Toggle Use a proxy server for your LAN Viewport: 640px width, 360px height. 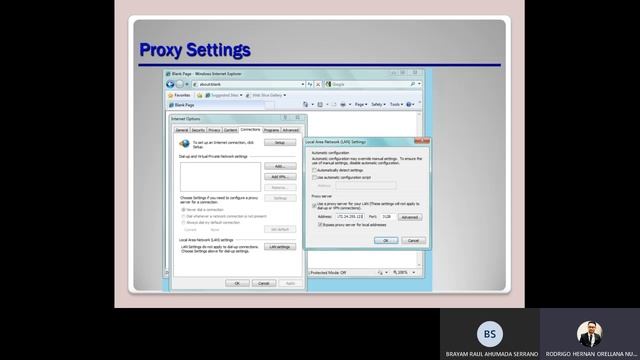pyautogui.click(x=314, y=206)
